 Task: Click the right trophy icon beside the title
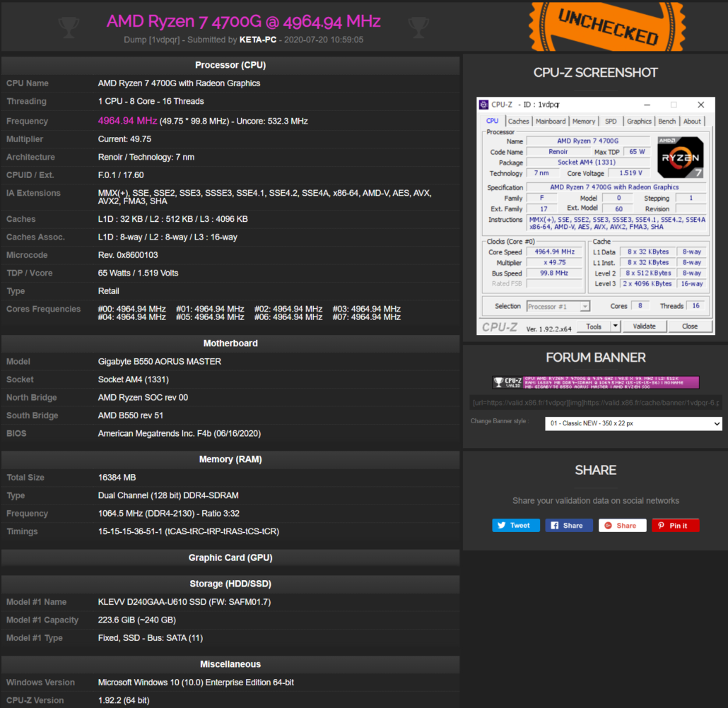tap(418, 27)
